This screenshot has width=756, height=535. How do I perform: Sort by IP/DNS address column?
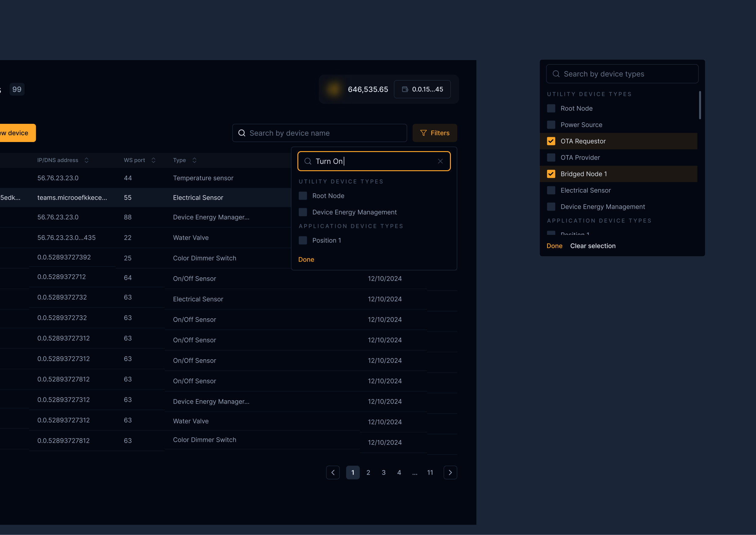pyautogui.click(x=86, y=160)
